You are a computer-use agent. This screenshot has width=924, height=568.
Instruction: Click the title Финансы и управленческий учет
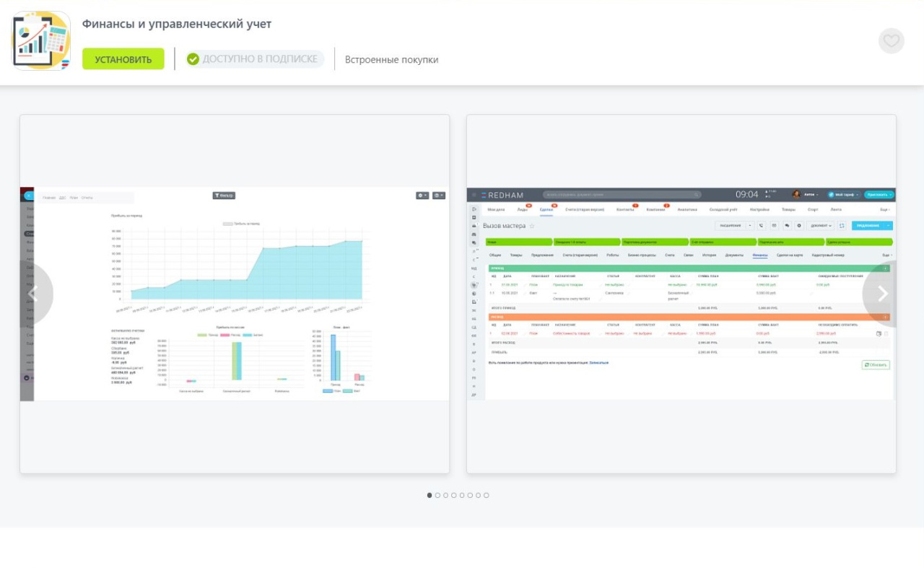pos(177,24)
